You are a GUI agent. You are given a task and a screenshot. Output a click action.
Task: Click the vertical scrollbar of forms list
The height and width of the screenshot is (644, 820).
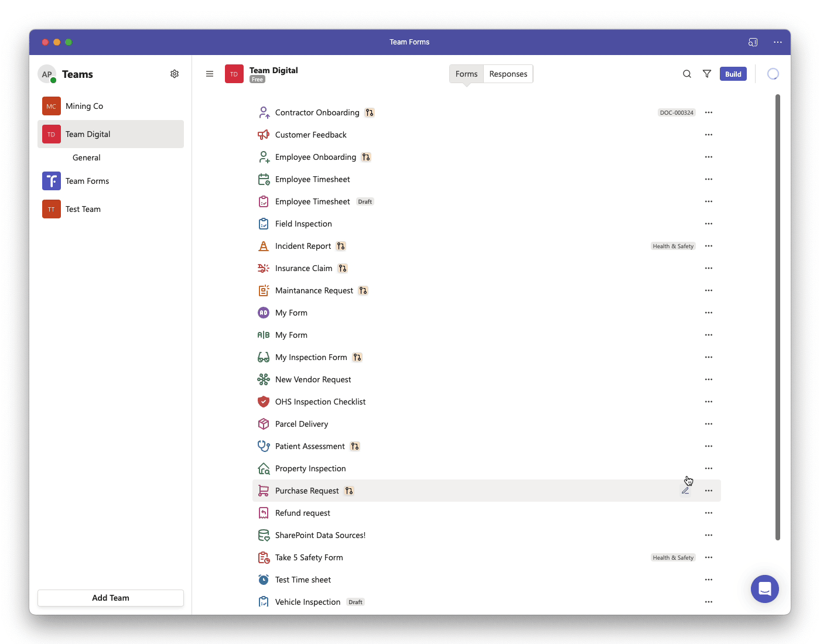[x=778, y=317]
